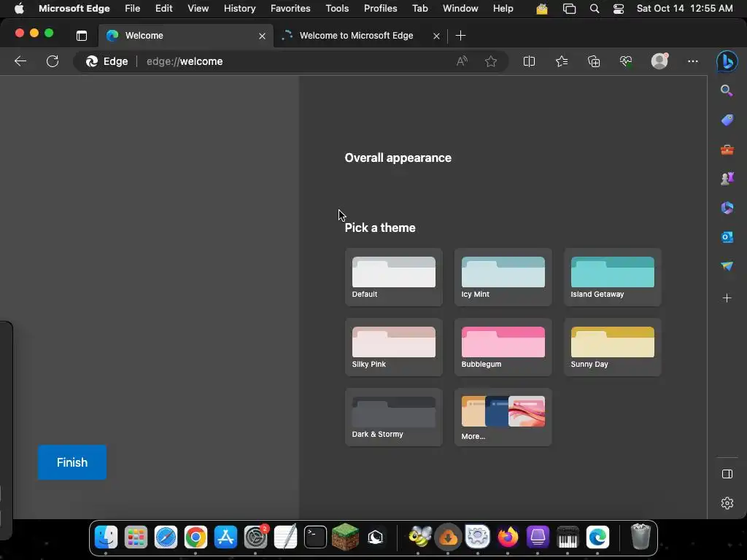Open Minecraft from the Dock
Screen dimensions: 747x560
(x=345, y=537)
